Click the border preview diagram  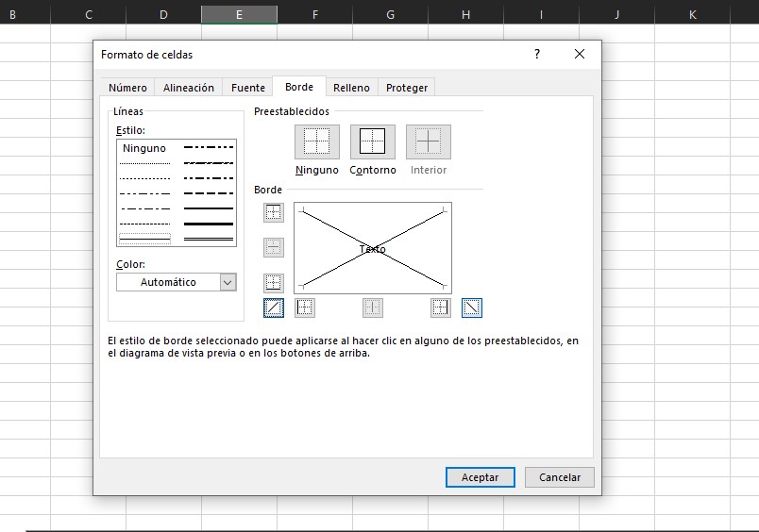coord(373,248)
